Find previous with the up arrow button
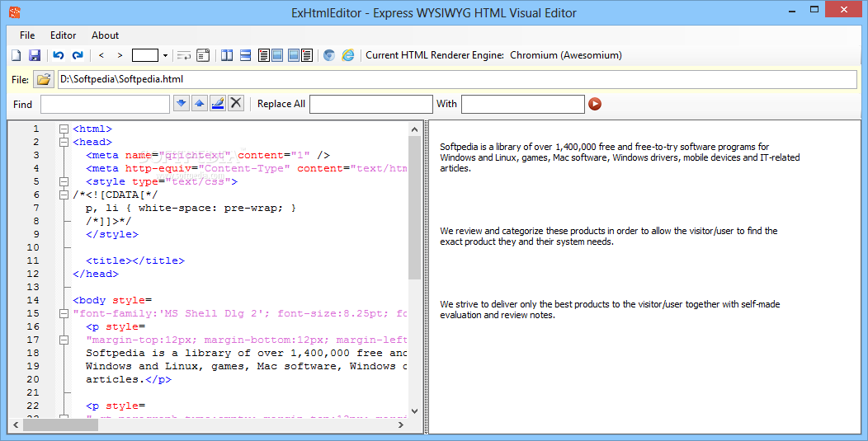This screenshot has width=868, height=441. 200,103
